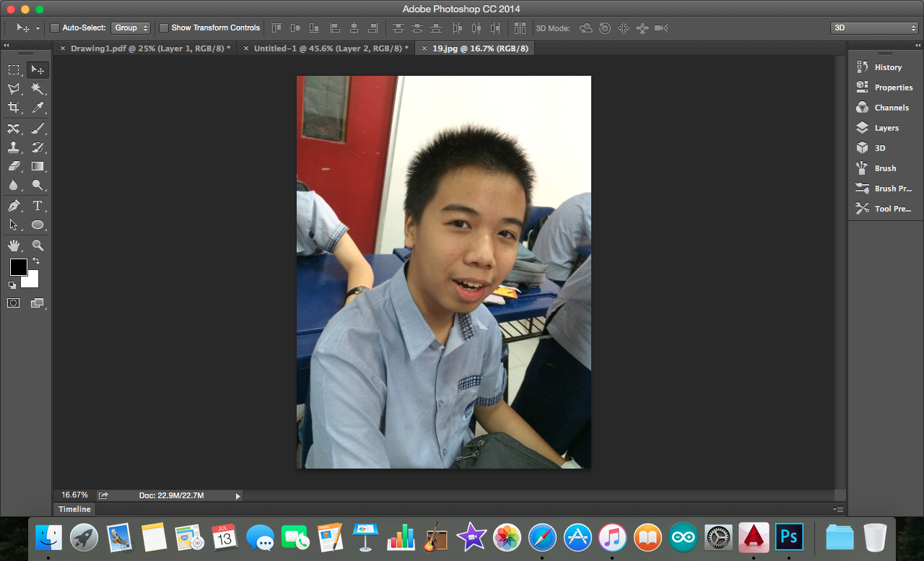924x561 pixels.
Task: Click the 3D Scale camera icon
Action: coord(661,28)
